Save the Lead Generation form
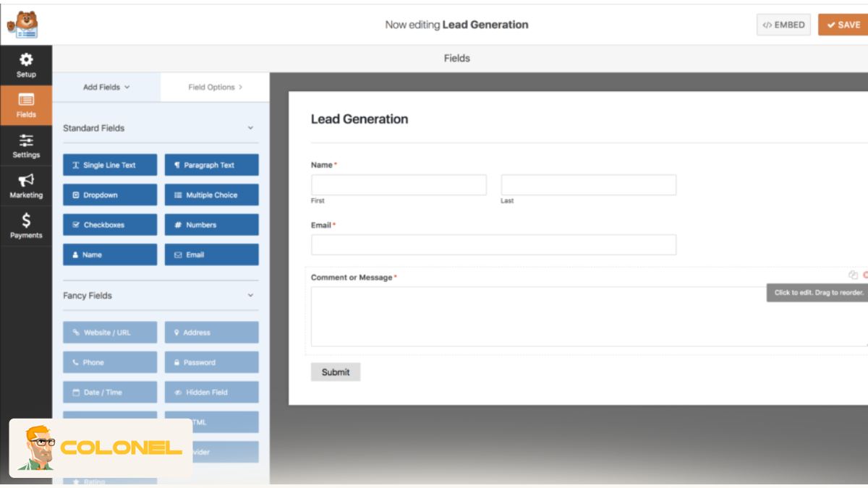The height and width of the screenshot is (488, 868). [843, 24]
